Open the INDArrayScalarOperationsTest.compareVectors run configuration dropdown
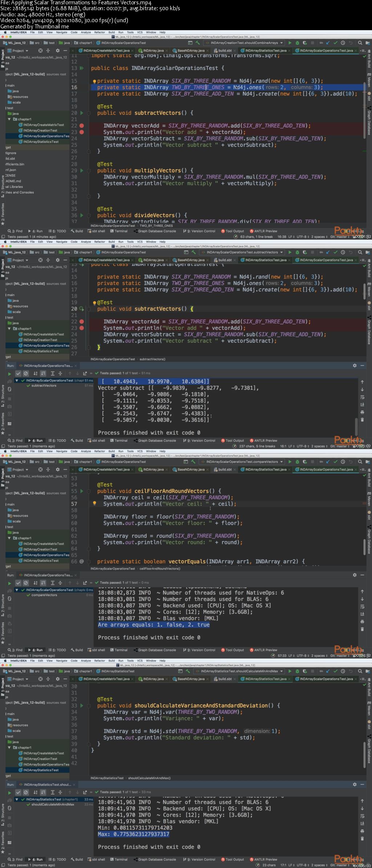The width and height of the screenshot is (372, 868). 242,462
